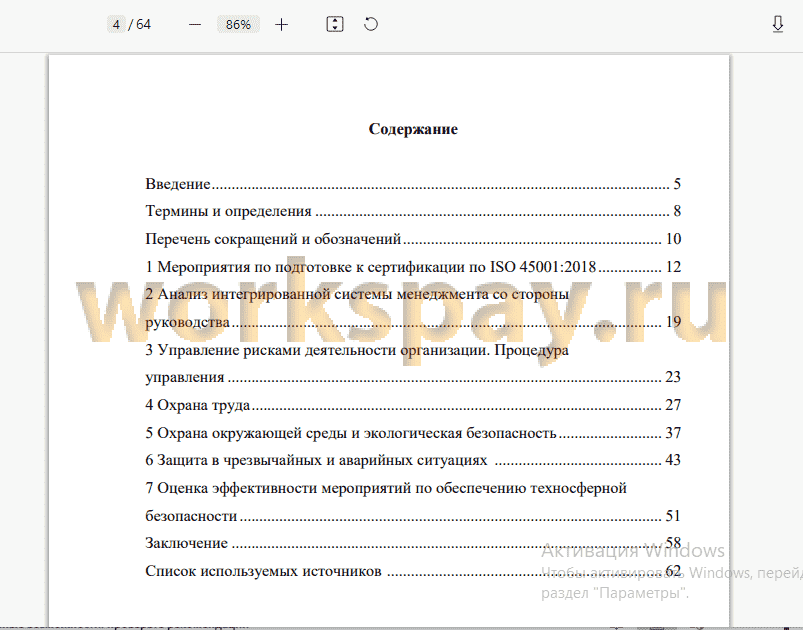Open the 'Термины и определения' entry
803x630 pixels.
[413, 211]
